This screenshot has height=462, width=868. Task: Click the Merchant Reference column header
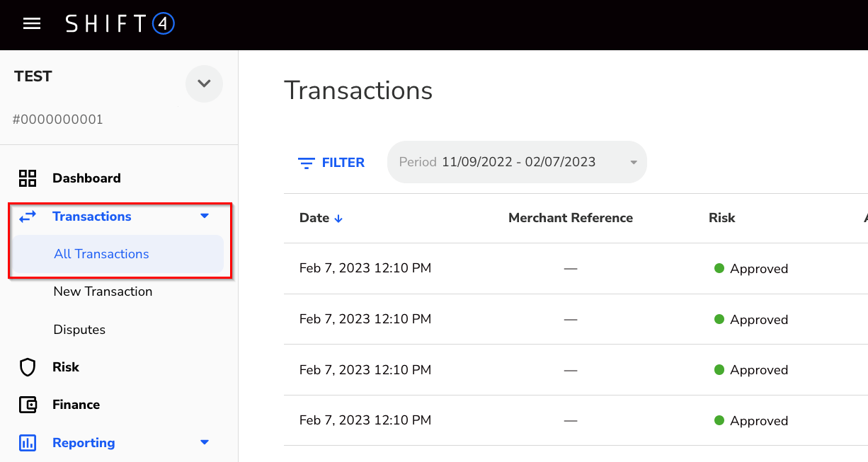571,218
